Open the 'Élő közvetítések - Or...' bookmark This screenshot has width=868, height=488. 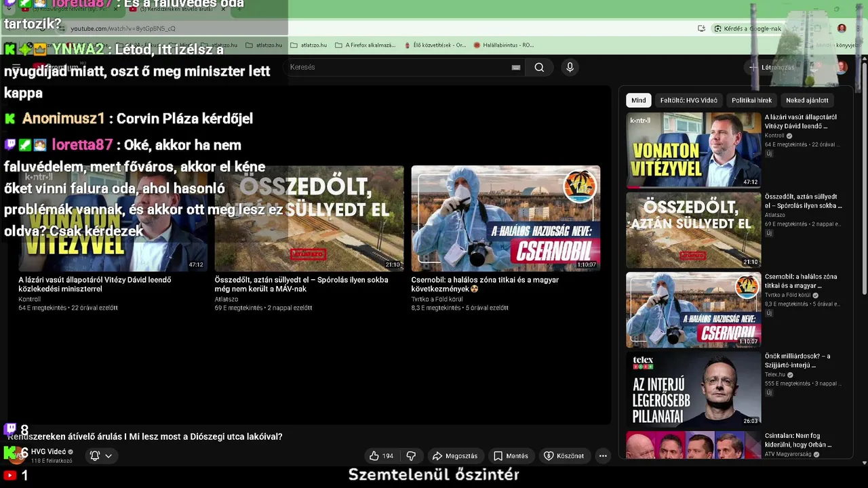pyautogui.click(x=435, y=45)
